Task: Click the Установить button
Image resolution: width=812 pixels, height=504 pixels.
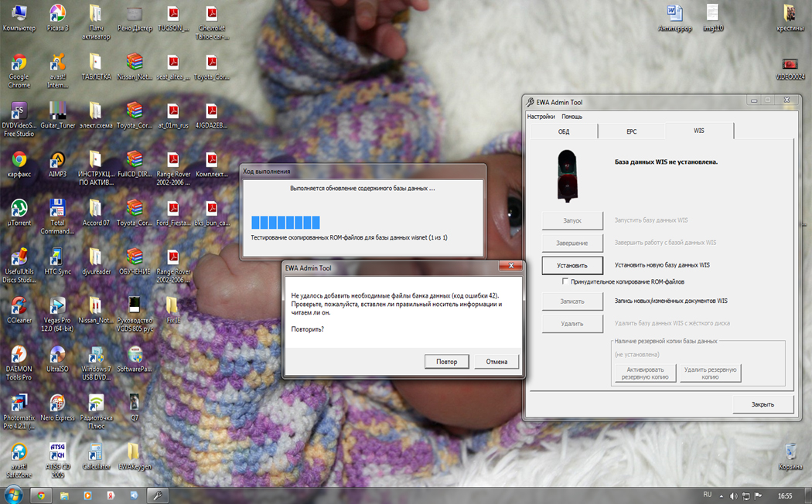Action: [572, 265]
